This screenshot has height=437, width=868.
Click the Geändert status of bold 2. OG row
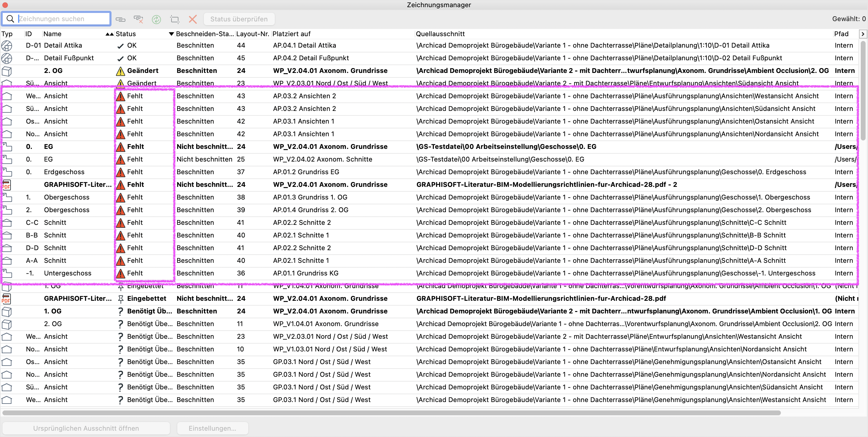143,71
